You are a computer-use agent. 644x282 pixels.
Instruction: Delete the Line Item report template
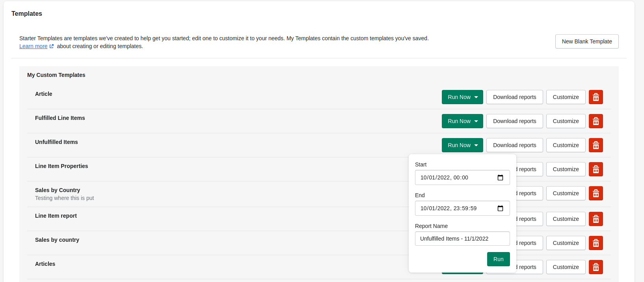click(596, 219)
